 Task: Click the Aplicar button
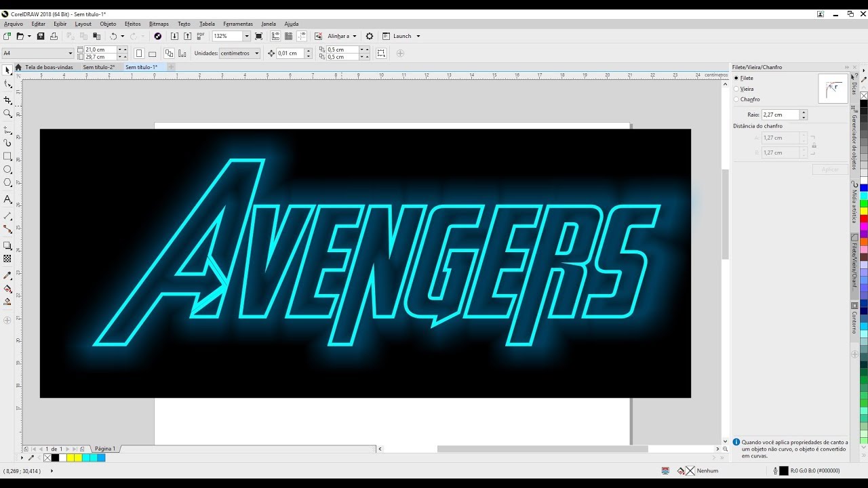click(830, 169)
